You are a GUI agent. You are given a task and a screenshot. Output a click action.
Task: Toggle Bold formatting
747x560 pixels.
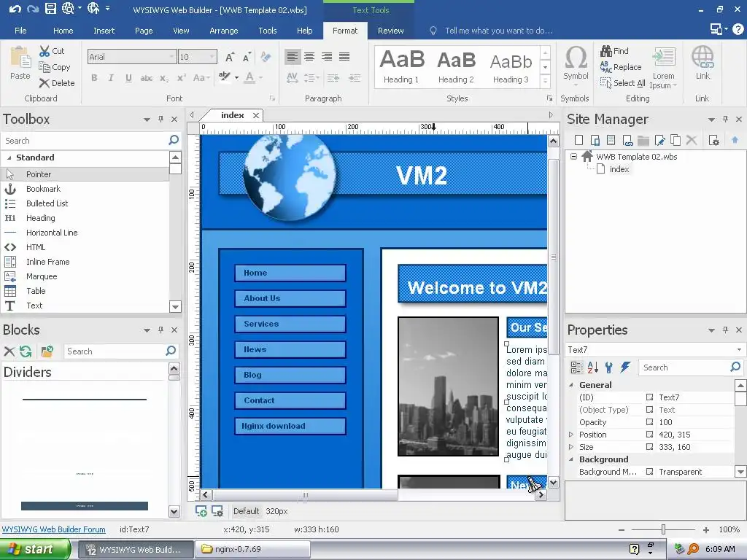(x=94, y=77)
